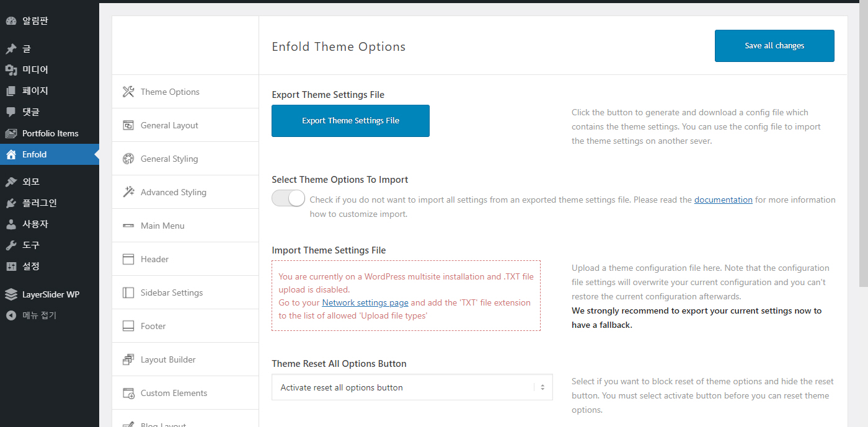Click the wrench-screwdriver icon beside Theme Options
This screenshot has width=868, height=427.
click(x=128, y=92)
